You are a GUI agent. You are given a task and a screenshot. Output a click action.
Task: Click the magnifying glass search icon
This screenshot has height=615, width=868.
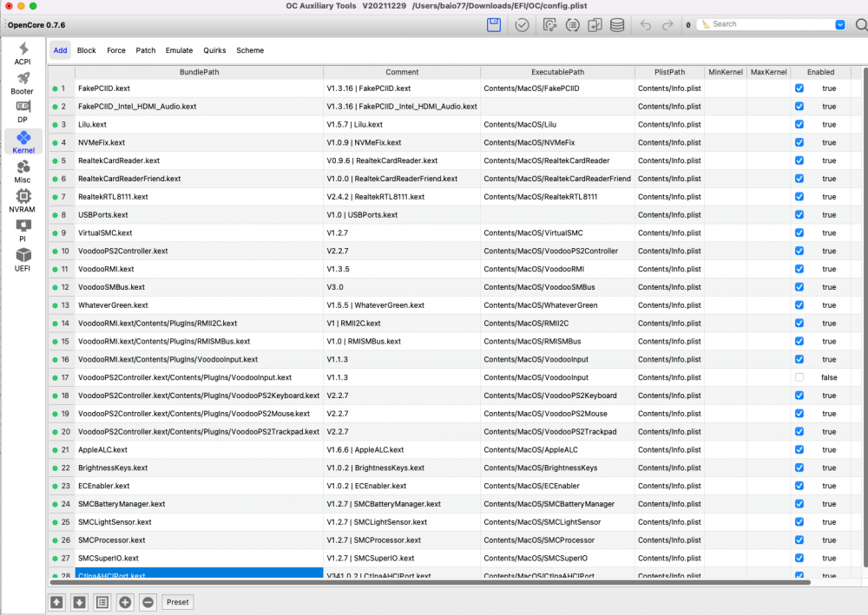(x=861, y=25)
